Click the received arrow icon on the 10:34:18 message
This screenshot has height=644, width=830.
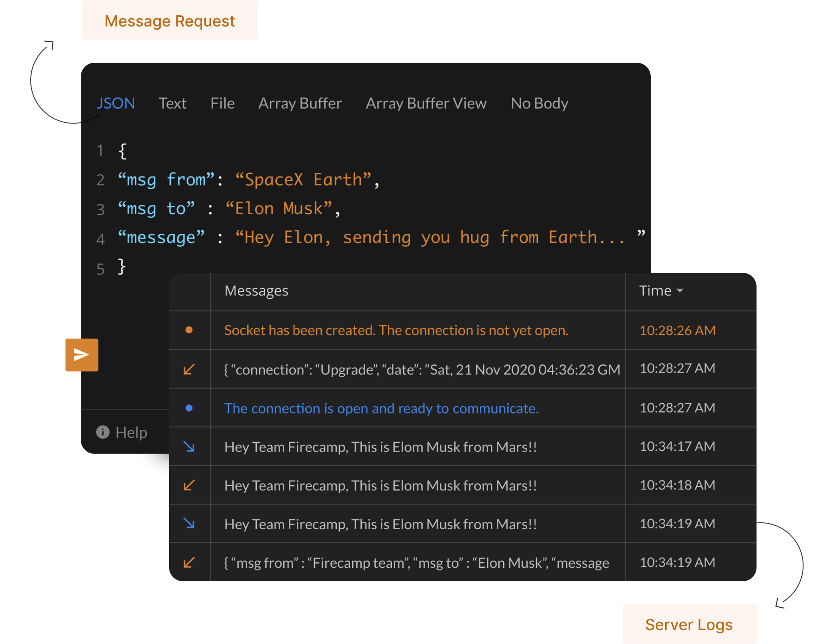pos(188,485)
